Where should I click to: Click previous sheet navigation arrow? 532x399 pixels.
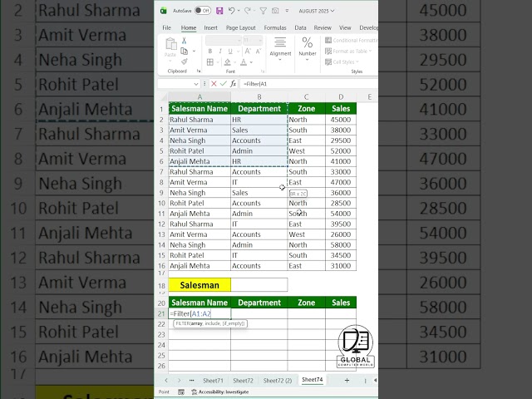point(166,381)
